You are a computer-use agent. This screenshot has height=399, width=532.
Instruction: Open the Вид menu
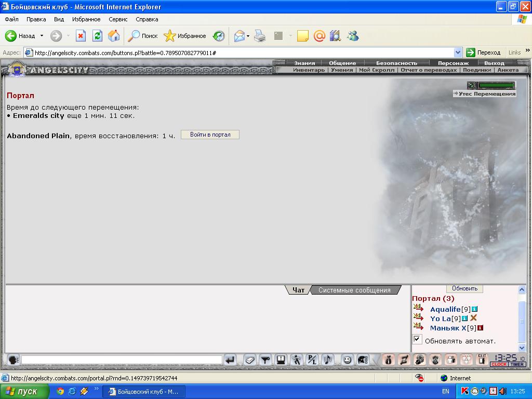(x=59, y=19)
